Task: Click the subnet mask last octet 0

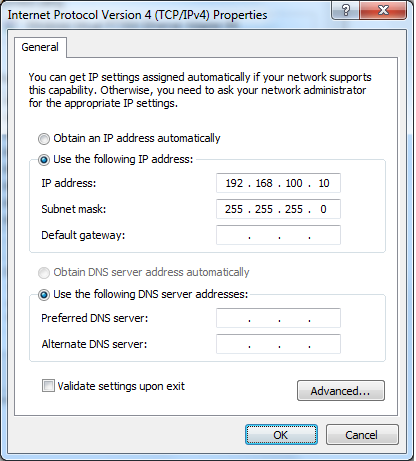Action: coord(323,209)
